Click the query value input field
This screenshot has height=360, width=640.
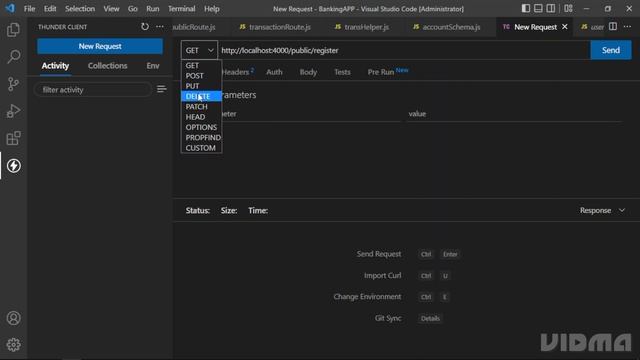click(514, 114)
